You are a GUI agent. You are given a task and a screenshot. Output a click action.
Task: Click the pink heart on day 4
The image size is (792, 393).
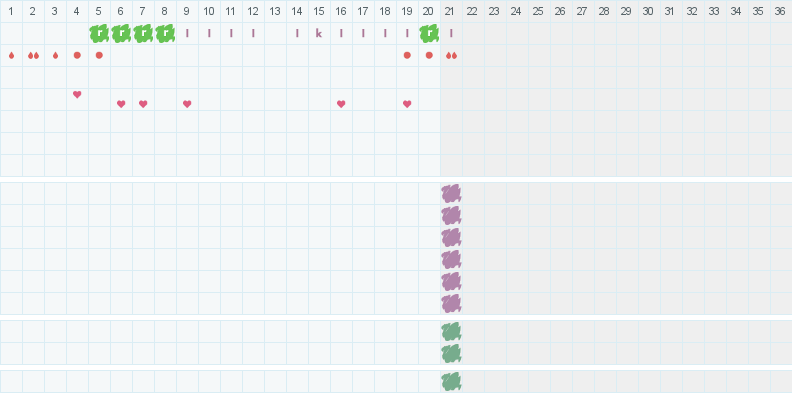click(x=77, y=94)
